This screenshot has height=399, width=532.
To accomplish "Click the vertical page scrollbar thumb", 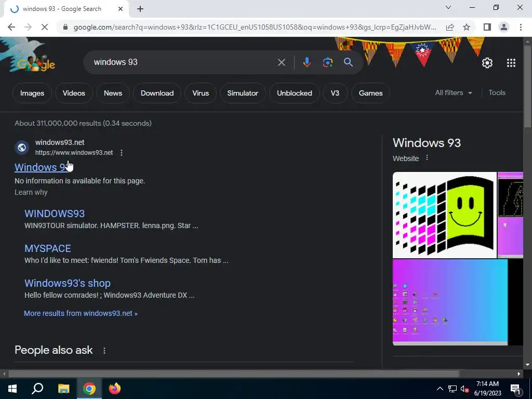I will (x=527, y=87).
